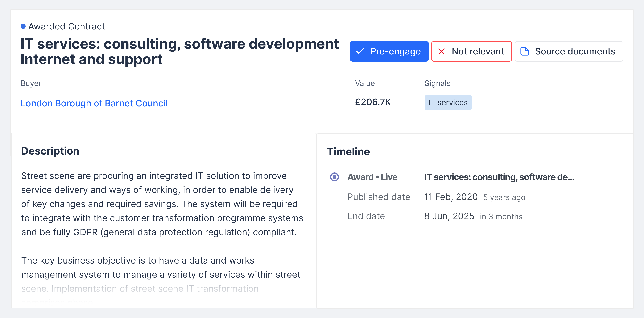The height and width of the screenshot is (318, 644).
Task: Click the blue Awarded Contract status dot
Action: 23,26
